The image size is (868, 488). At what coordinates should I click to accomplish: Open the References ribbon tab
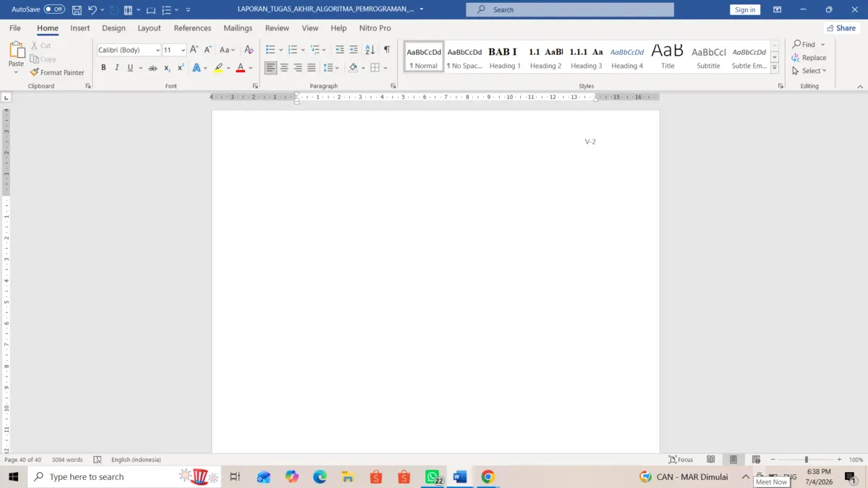tap(192, 28)
